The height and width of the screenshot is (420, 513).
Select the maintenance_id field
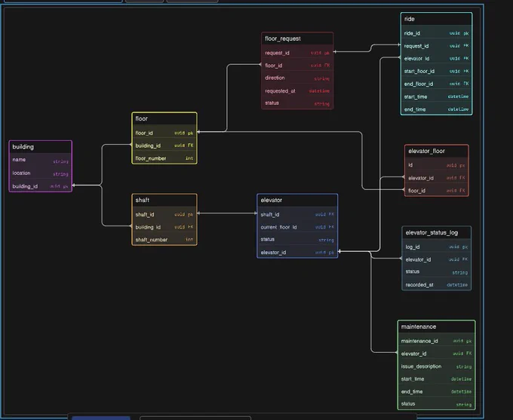[437, 341]
